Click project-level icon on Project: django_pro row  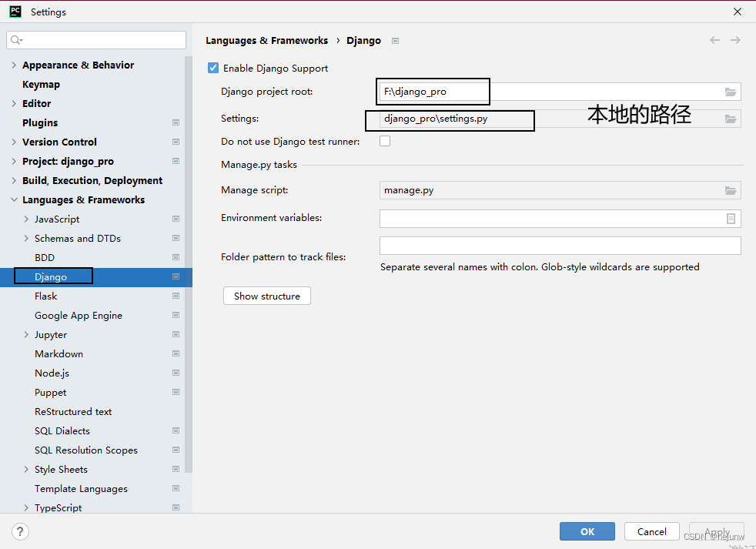[x=176, y=161]
